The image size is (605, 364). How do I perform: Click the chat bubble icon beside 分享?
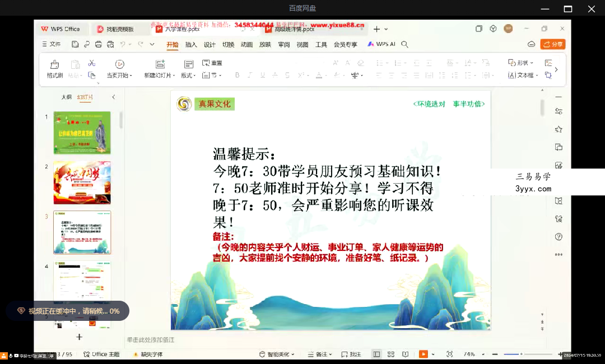coord(531,44)
